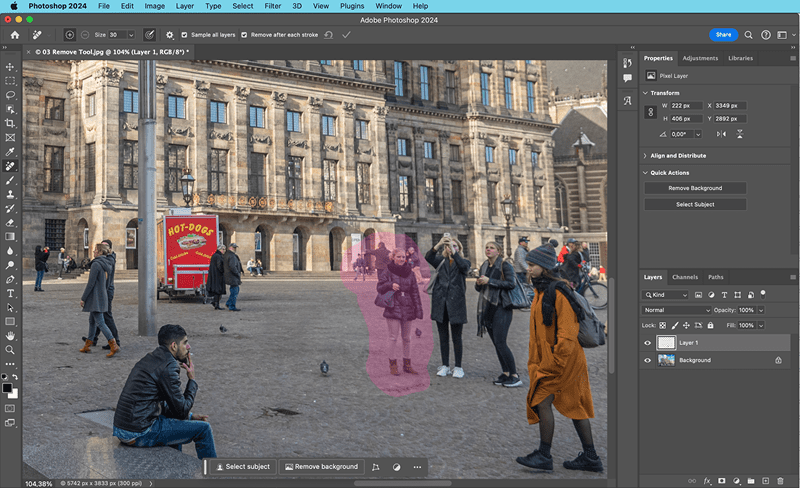Select the Rectangular Marquee tool
Screen dimensions: 800x488
point(10,81)
